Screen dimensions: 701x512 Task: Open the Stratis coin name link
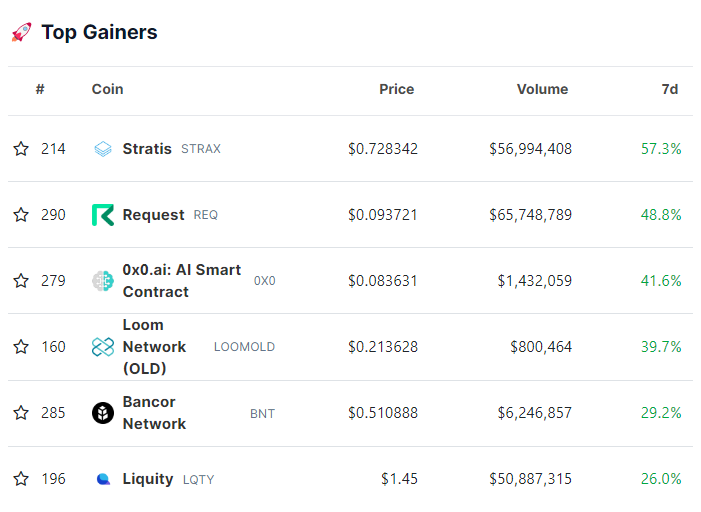click(x=147, y=149)
